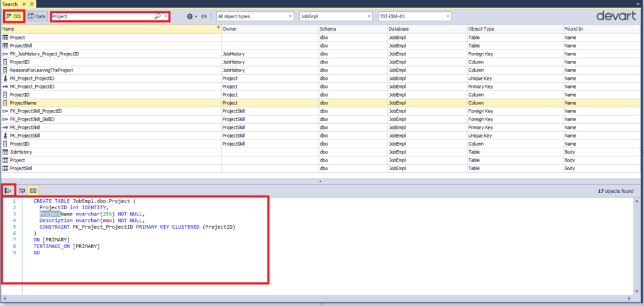This screenshot has width=644, height=306.
Task: Toggle the match-case search option icon
Action: tap(204, 16)
